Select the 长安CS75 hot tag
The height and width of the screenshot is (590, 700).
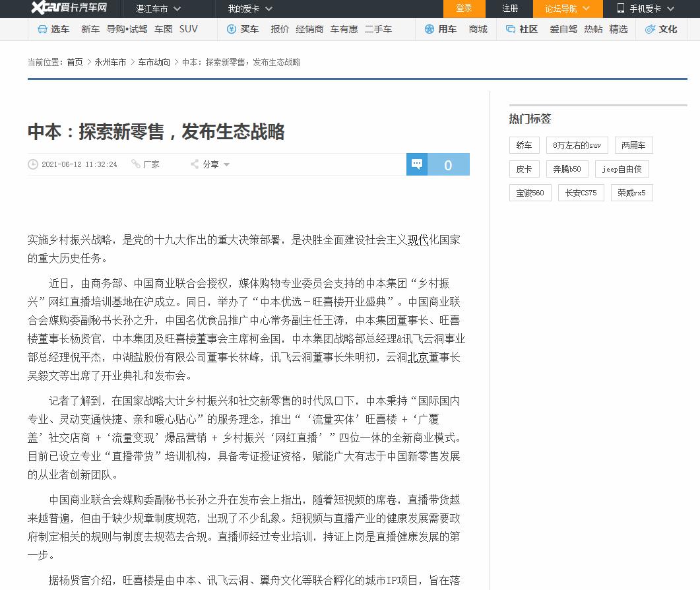(x=581, y=193)
